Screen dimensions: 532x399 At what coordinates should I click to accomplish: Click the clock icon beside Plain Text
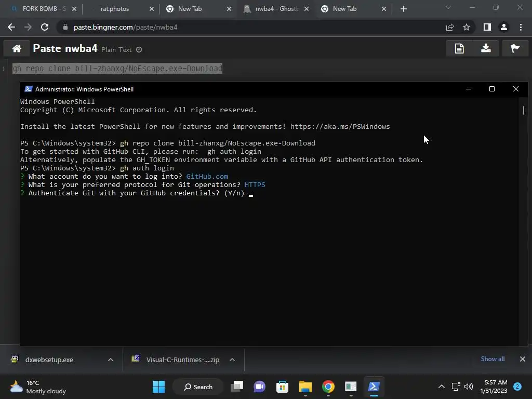coord(139,49)
